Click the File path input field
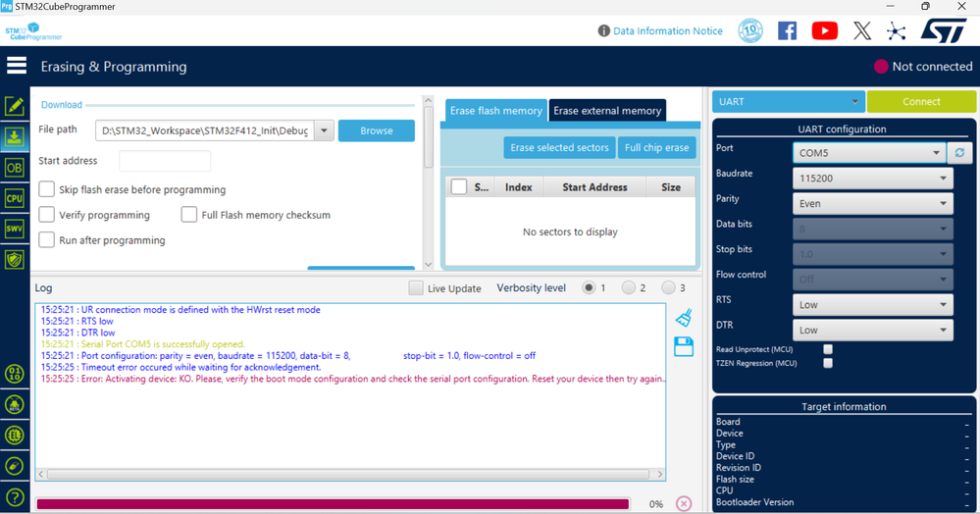The image size is (980, 514). 205,130
